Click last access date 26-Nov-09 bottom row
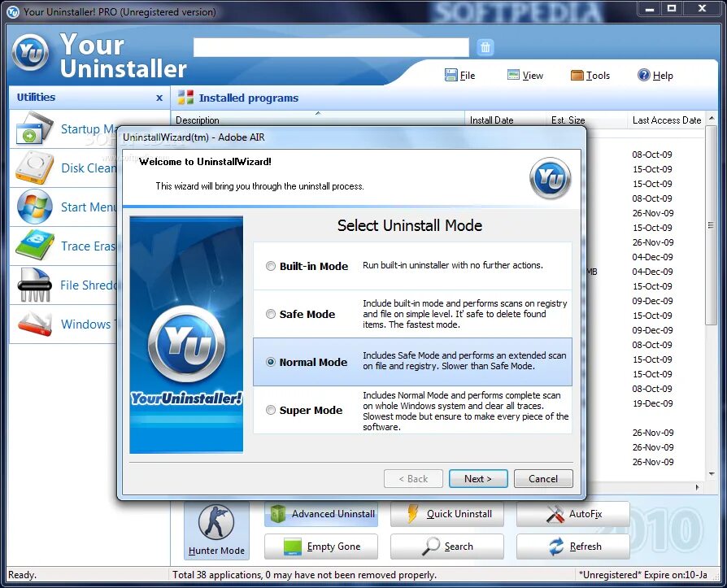The image size is (727, 588). pos(653,462)
